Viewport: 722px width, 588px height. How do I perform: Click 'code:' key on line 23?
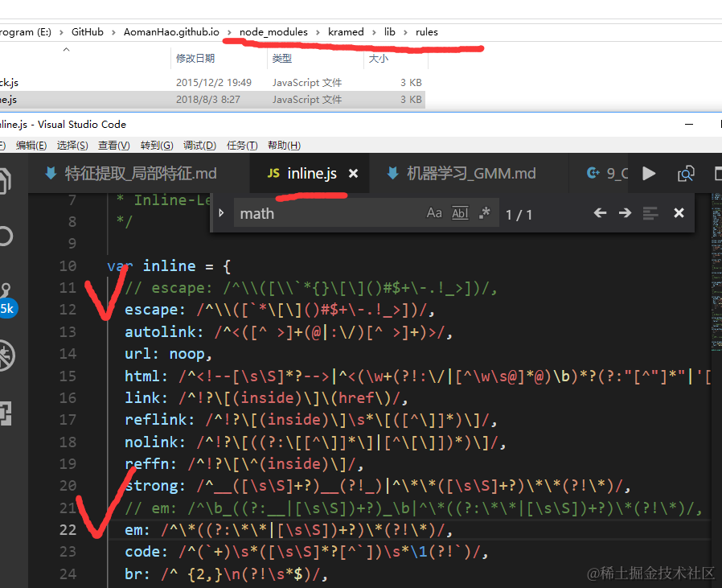pyautogui.click(x=146, y=552)
